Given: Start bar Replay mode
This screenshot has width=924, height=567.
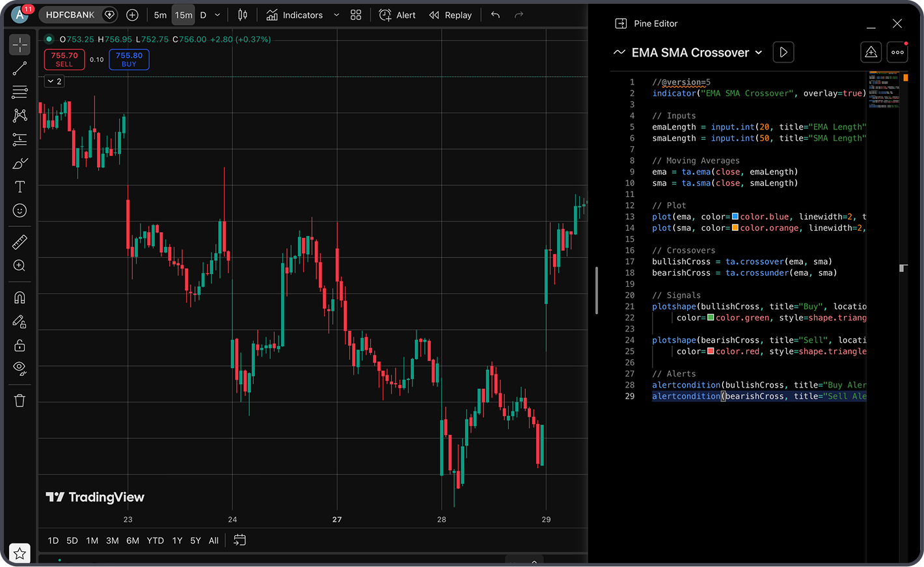Looking at the screenshot, I should 450,15.
